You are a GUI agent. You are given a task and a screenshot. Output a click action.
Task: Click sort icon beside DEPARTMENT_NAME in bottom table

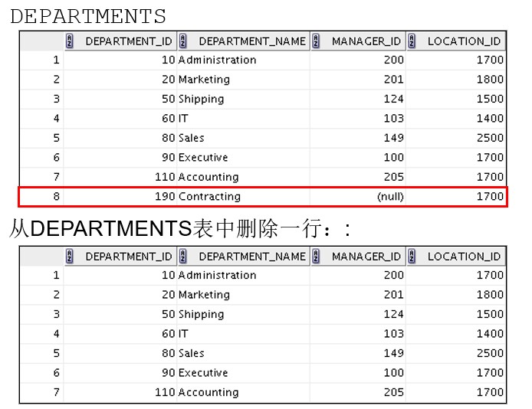click(x=183, y=256)
